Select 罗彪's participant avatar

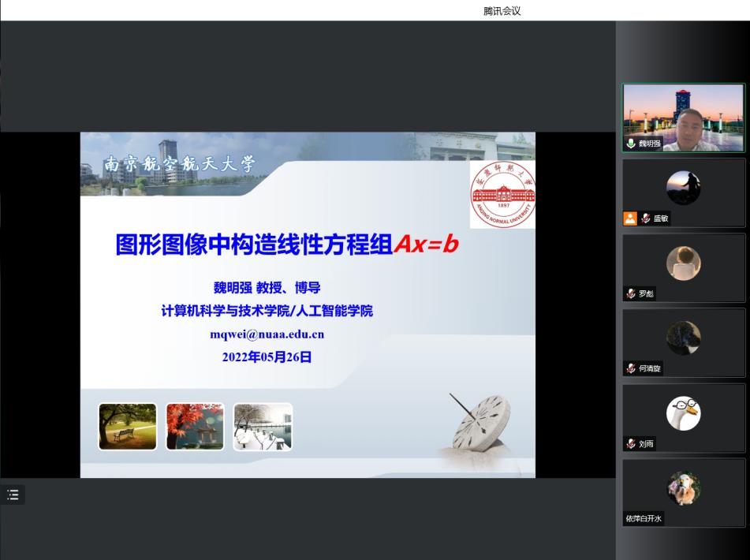pos(683,263)
